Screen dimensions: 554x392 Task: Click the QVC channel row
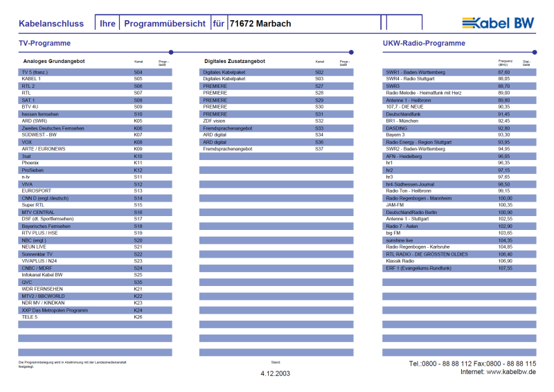(95, 283)
